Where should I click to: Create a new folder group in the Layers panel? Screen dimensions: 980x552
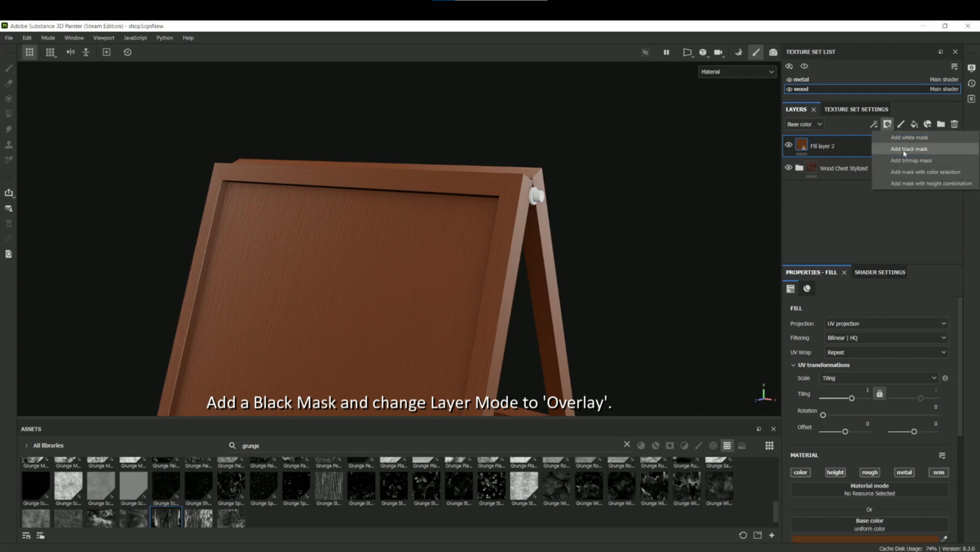941,124
